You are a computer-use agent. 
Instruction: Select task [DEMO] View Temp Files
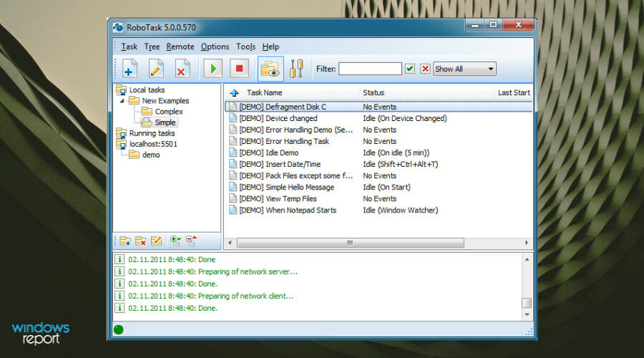point(278,199)
